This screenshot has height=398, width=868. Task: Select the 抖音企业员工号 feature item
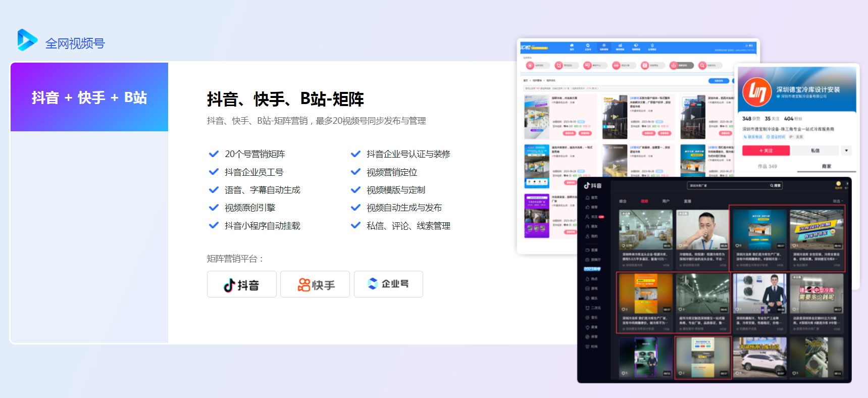(246, 172)
